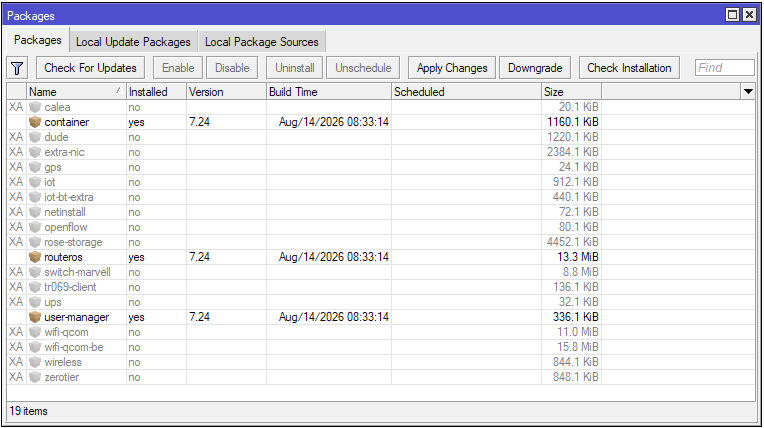Click the tr069-client package icon

click(x=35, y=287)
